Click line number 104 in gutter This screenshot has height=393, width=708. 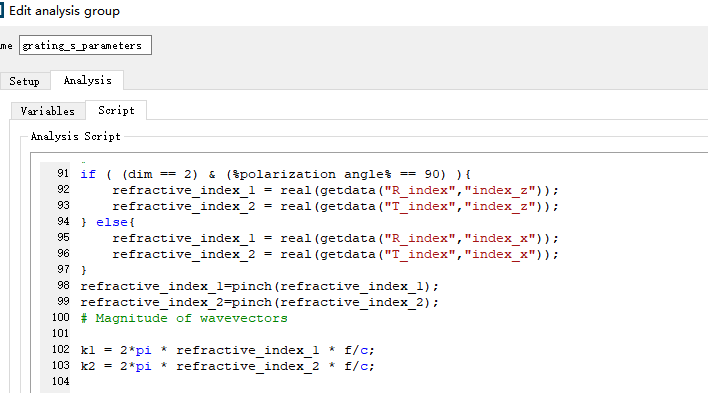(61, 381)
